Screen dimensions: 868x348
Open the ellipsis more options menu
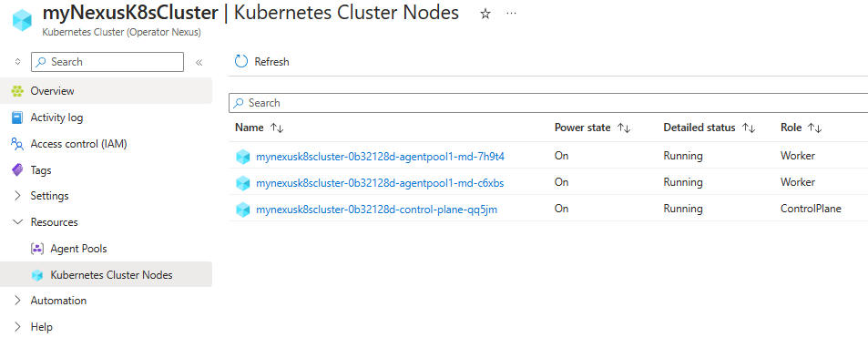tap(512, 14)
